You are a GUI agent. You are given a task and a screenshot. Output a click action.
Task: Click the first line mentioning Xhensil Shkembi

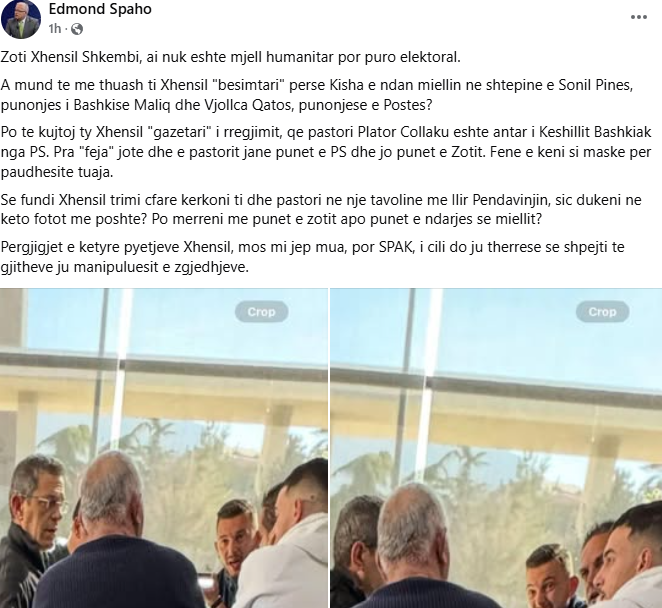[231, 57]
